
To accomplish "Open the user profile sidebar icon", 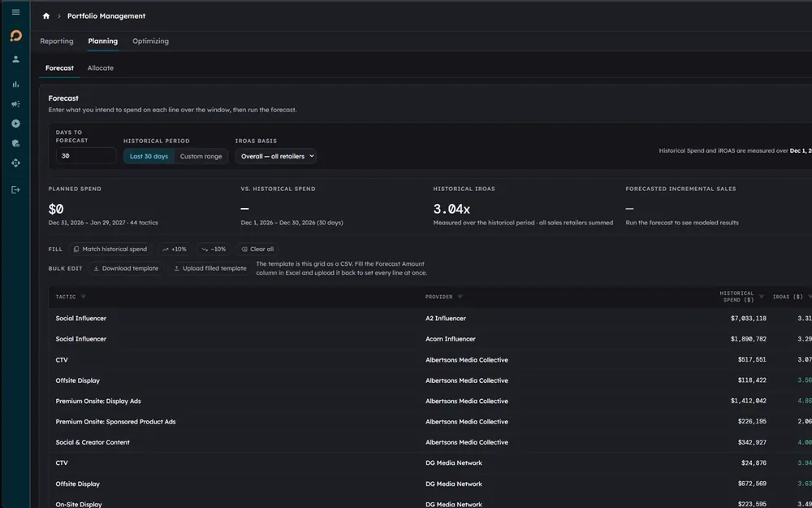I will [15, 59].
